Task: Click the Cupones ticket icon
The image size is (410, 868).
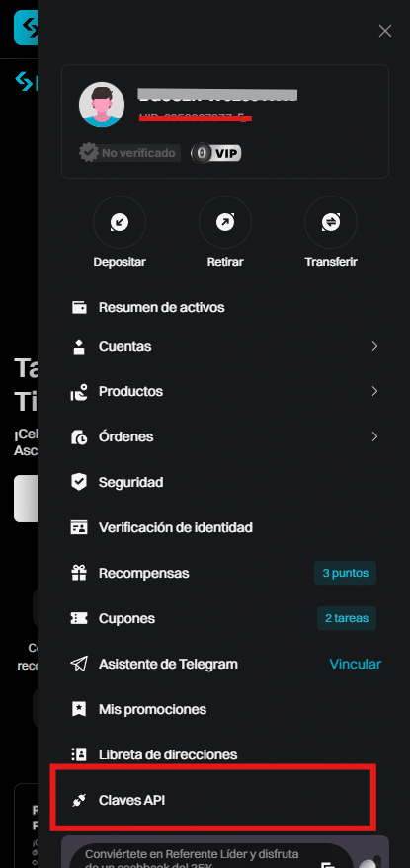Action: point(79,618)
